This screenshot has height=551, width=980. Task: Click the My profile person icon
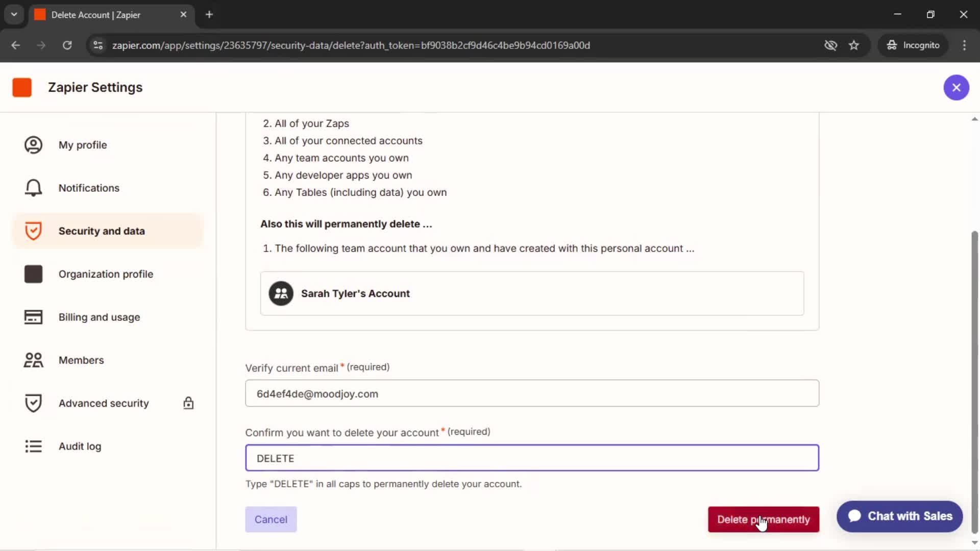33,145
